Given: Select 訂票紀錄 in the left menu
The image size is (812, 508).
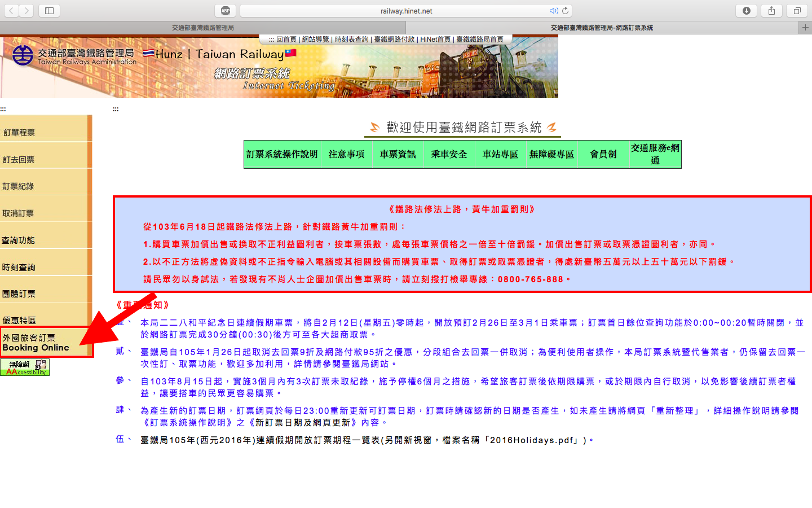Looking at the screenshot, I should click(x=45, y=182).
